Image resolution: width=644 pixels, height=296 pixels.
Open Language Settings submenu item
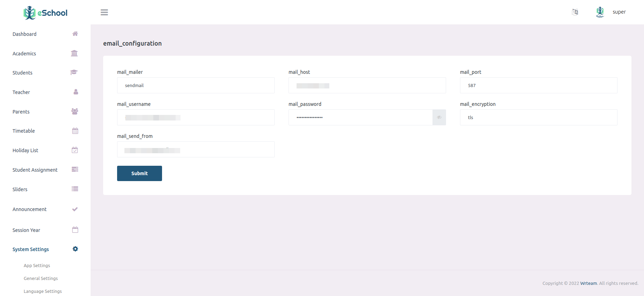(43, 291)
